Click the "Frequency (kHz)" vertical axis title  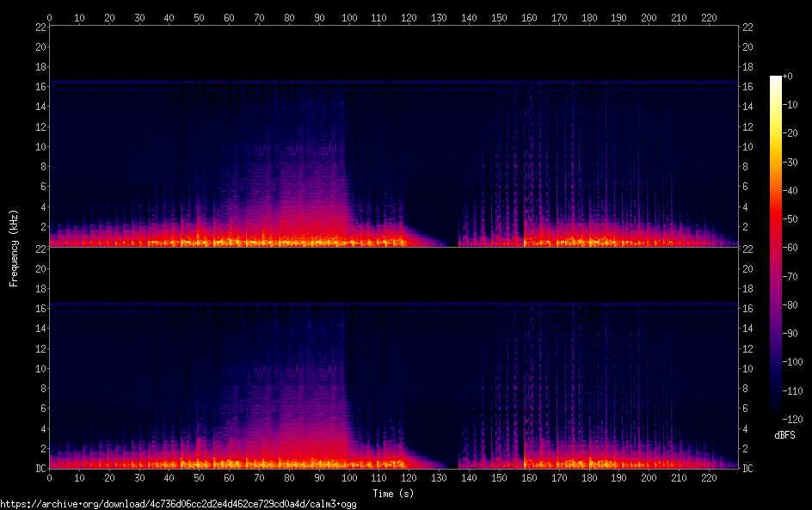pyautogui.click(x=14, y=248)
